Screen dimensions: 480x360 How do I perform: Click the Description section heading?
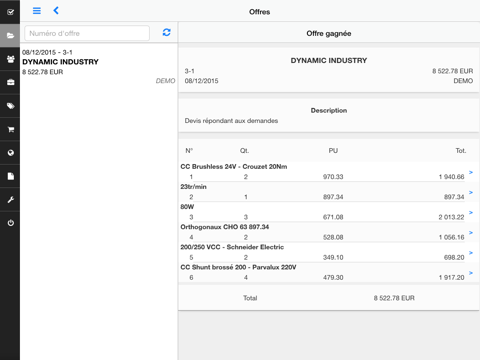329,110
